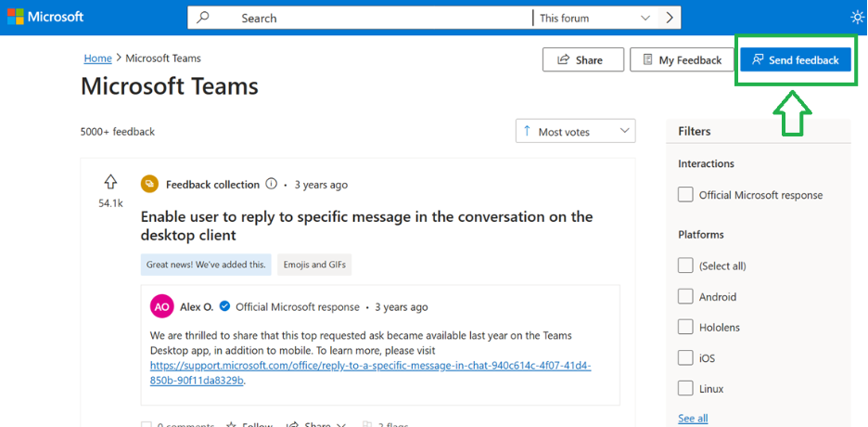Screen dimensions: 868x427
Task: Click the Microsoft Teams breadcrumb text
Action: click(163, 58)
